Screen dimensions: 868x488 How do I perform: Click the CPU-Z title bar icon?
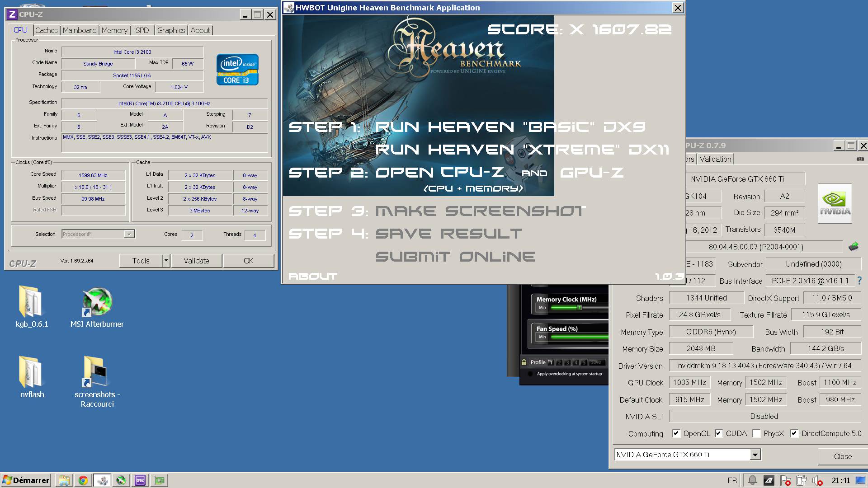12,14
